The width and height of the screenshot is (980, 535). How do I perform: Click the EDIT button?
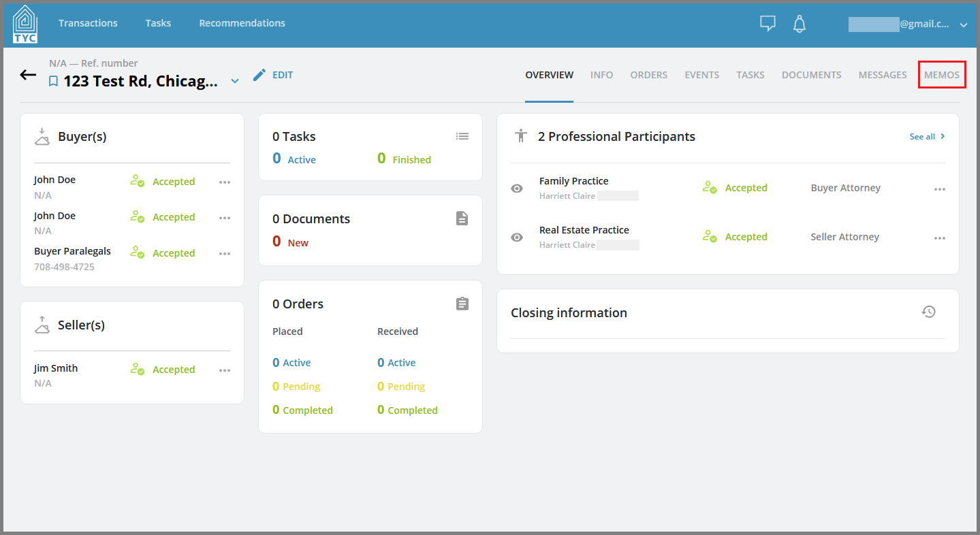[273, 75]
